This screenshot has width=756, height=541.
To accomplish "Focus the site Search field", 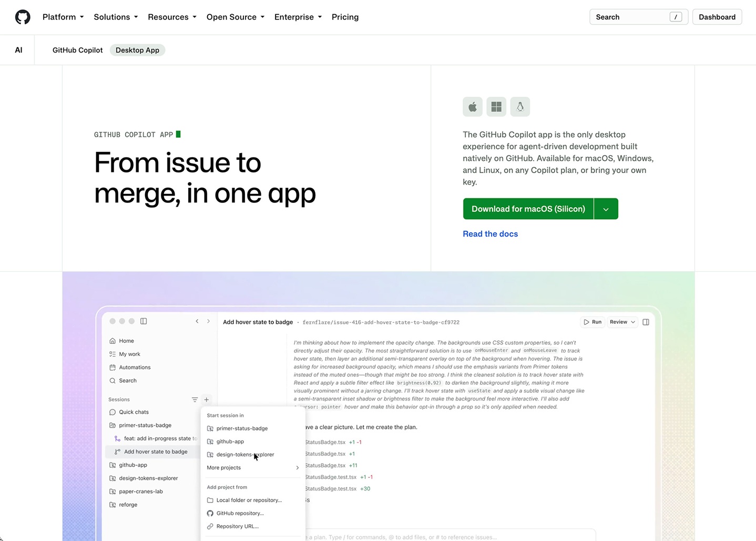I will coord(639,17).
